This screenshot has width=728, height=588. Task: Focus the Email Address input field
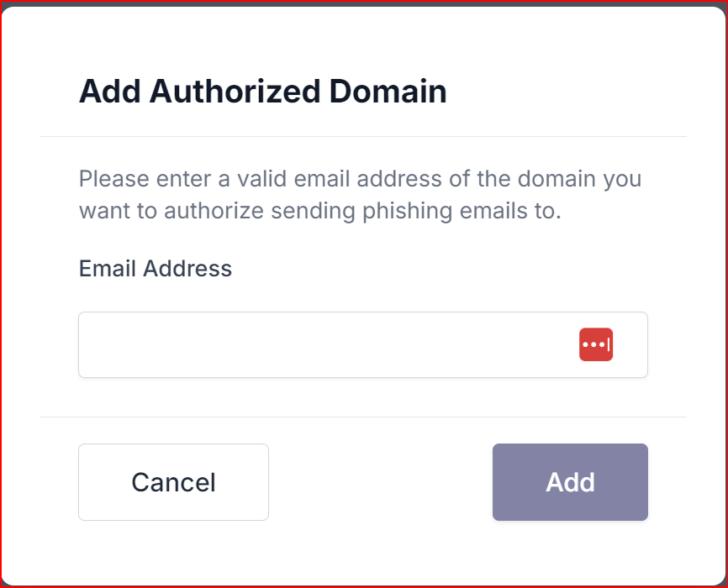(363, 344)
